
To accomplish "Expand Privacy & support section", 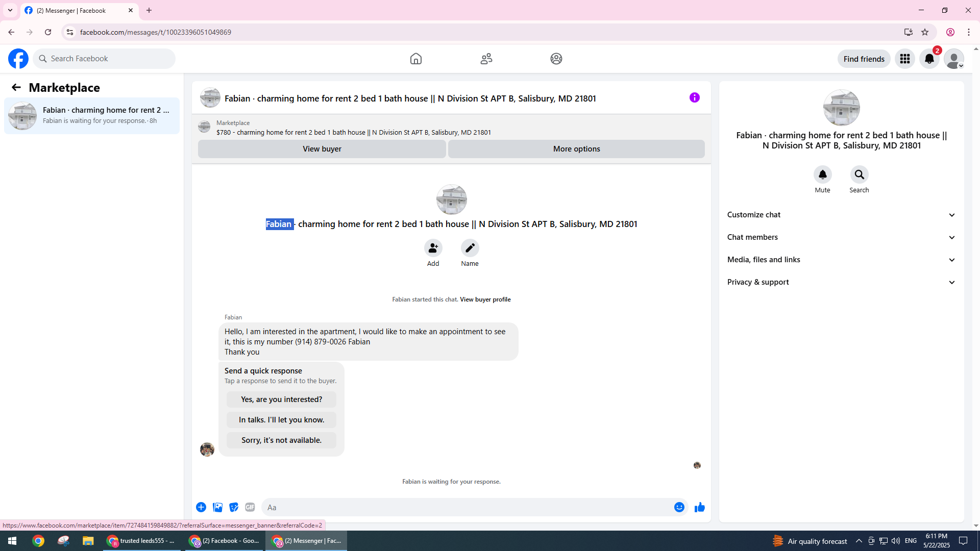I will tap(842, 282).
